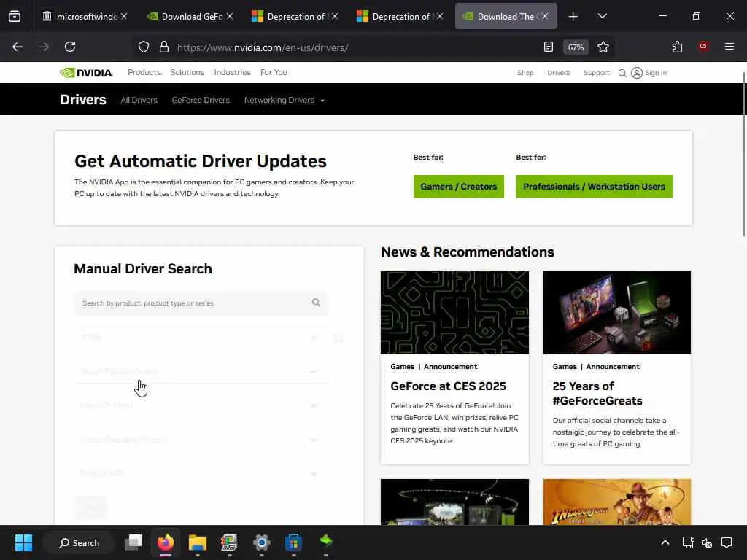Click 25 Years of #GeForceGreats headline
The image size is (747, 560).
[597, 393]
